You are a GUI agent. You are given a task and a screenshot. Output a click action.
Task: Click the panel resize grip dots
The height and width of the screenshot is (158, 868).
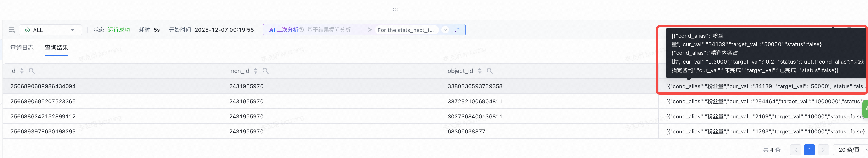396,9
